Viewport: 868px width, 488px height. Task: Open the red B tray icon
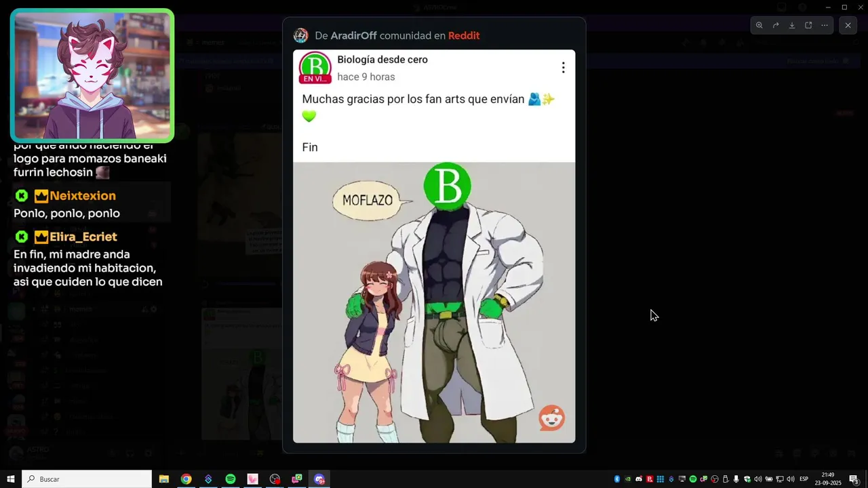[650, 479]
